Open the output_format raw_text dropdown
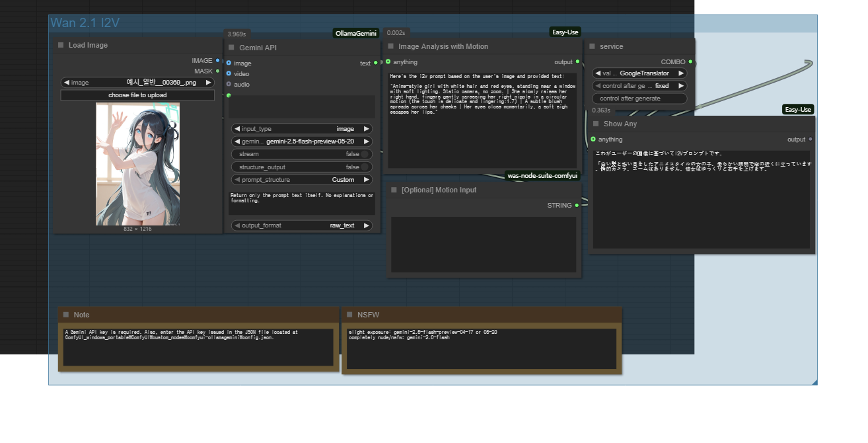The image size is (868, 443). 302,225
